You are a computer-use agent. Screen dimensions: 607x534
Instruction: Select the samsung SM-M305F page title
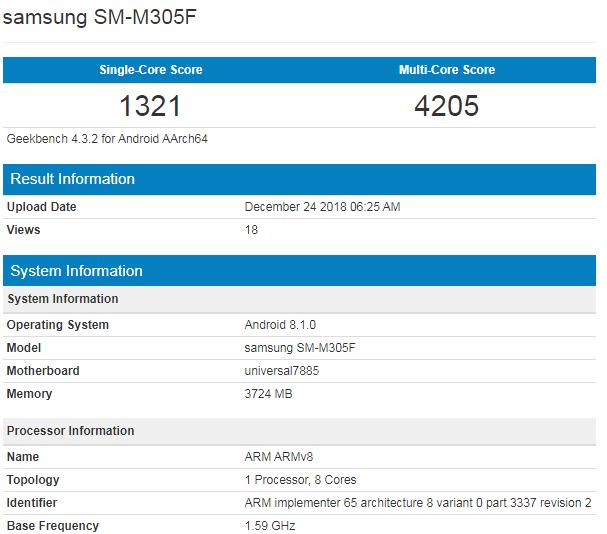coord(99,17)
